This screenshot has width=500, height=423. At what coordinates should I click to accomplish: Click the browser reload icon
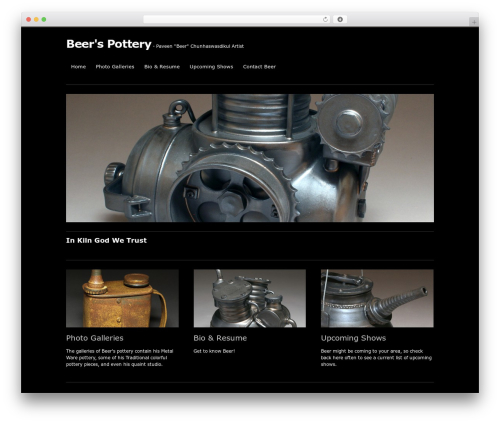coord(325,19)
